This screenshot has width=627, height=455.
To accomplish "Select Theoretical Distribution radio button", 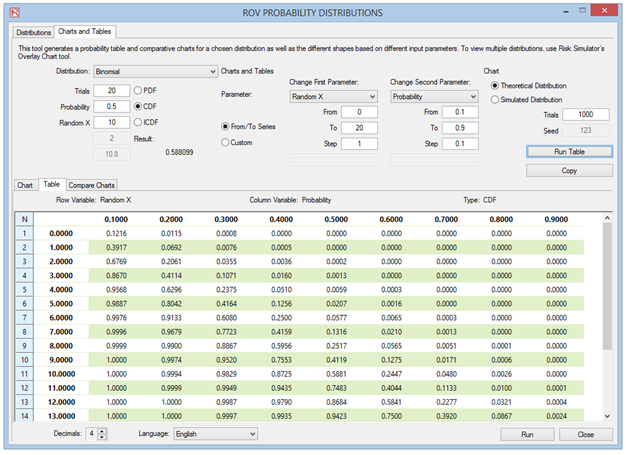I will [x=529, y=86].
